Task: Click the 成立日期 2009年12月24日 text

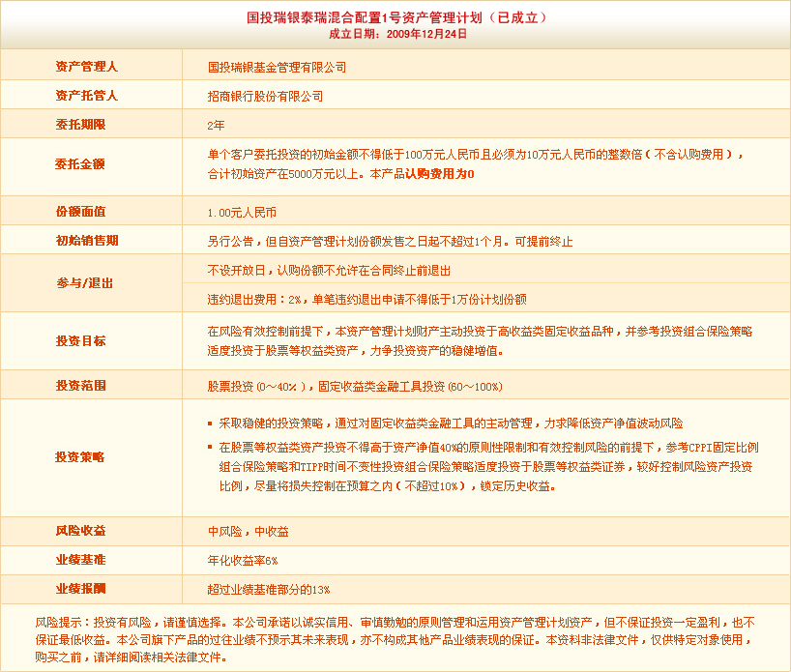Action: click(x=397, y=33)
